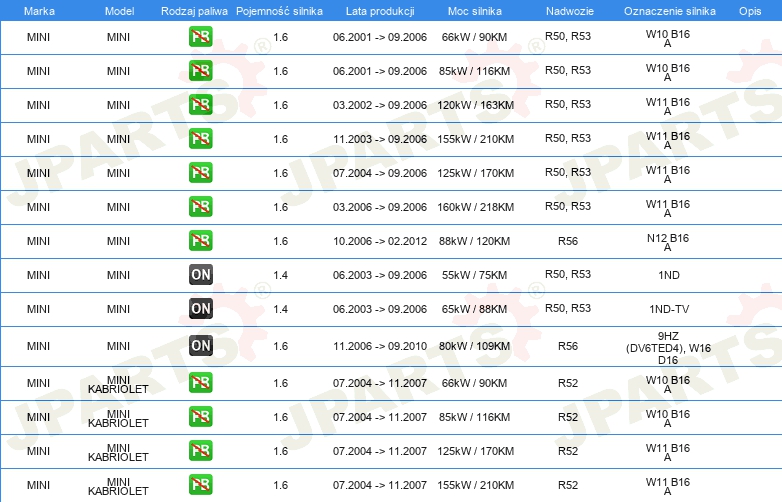Viewport: 782px width, 502px height.
Task: Click production years 11.2003 -> 09.2006
Action: coord(380,139)
